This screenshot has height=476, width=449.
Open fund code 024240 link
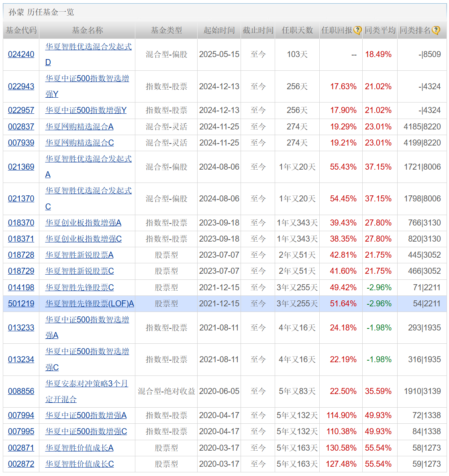[x=21, y=55]
